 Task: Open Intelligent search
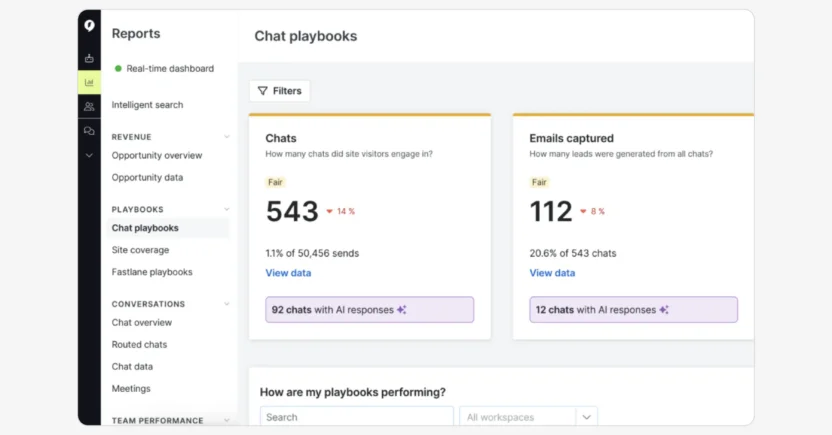[147, 105]
